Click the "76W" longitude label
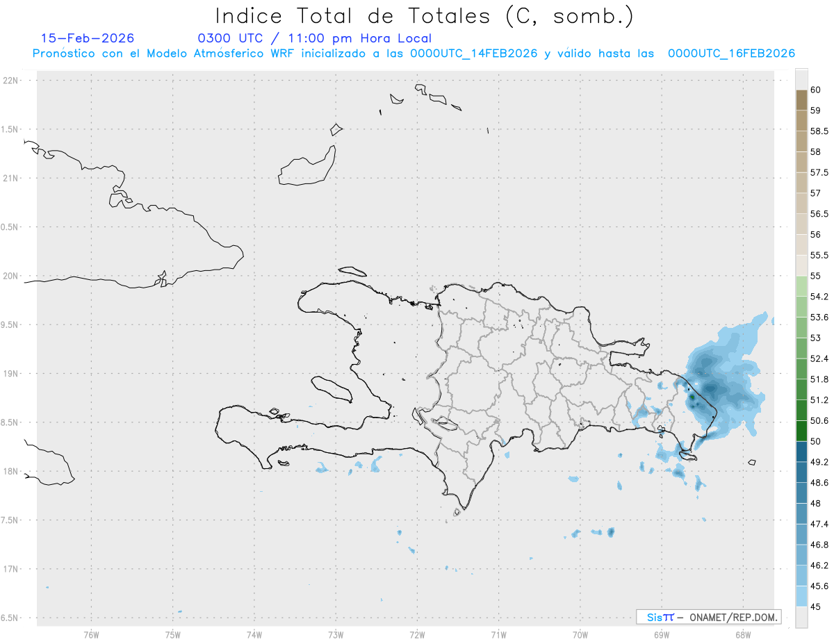The height and width of the screenshot is (644, 834). [x=91, y=634]
